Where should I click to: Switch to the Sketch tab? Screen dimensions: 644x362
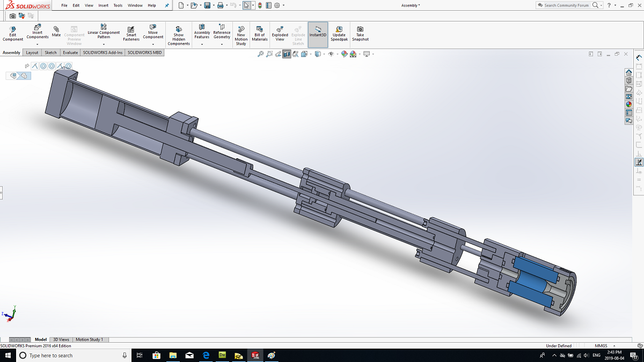coord(50,53)
